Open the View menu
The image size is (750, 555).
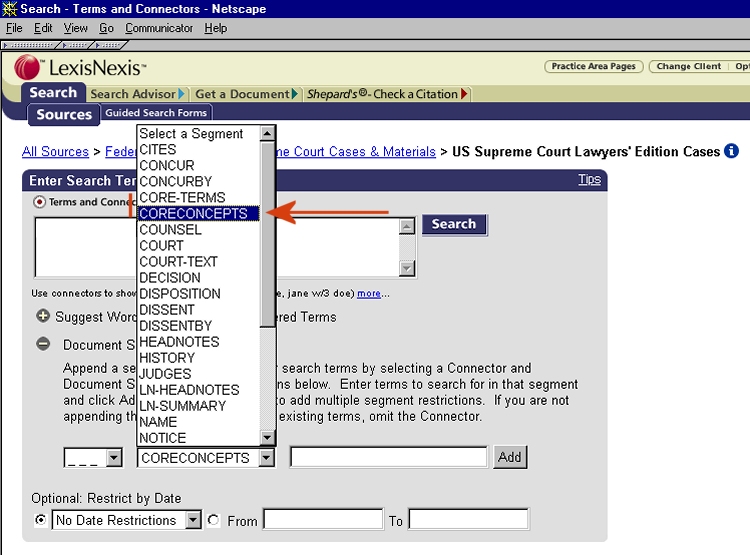tap(76, 28)
